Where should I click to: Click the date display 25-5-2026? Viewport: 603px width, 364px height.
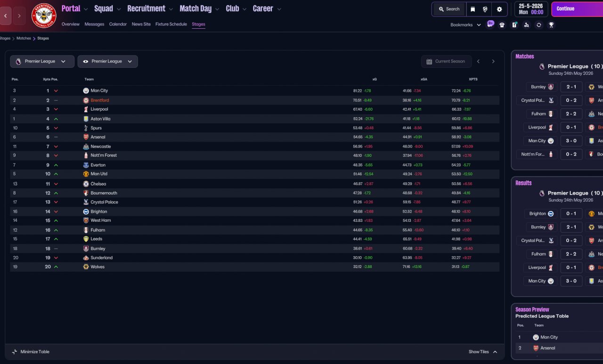pyautogui.click(x=530, y=6)
